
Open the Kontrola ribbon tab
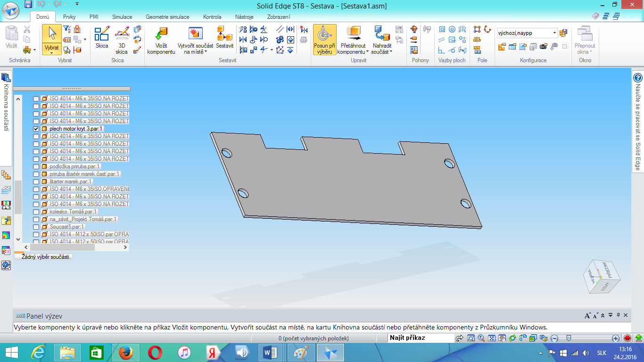tap(212, 17)
